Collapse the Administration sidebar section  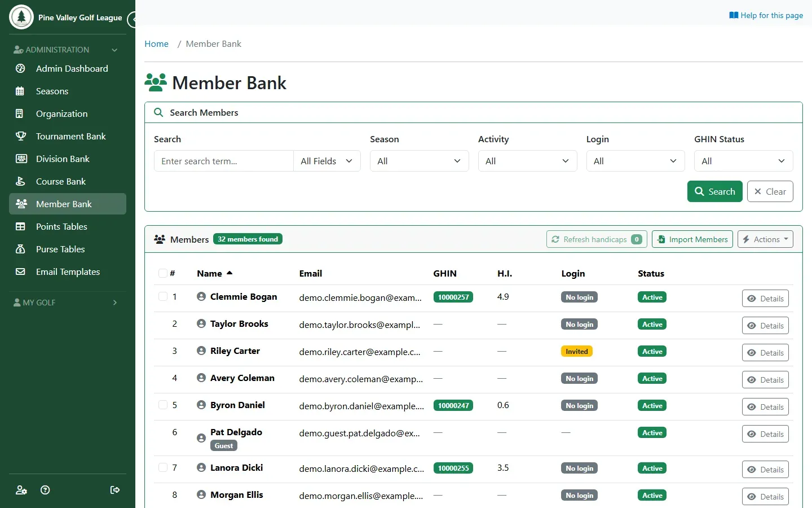(x=67, y=50)
